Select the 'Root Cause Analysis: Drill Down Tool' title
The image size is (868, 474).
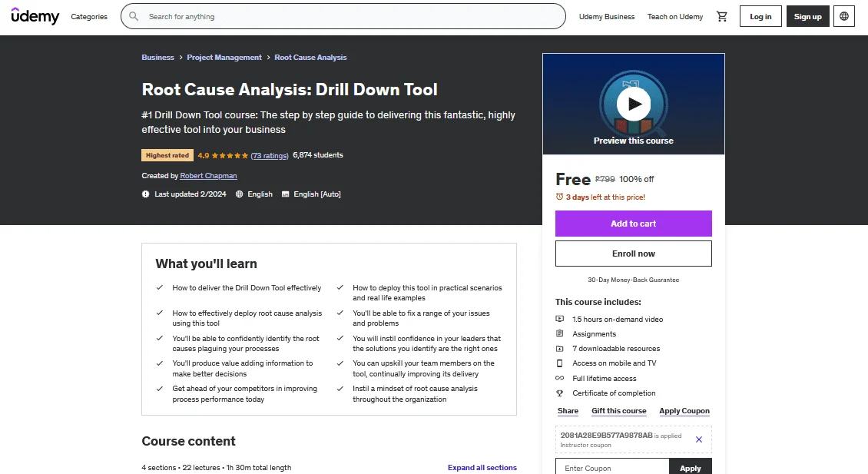click(x=290, y=89)
